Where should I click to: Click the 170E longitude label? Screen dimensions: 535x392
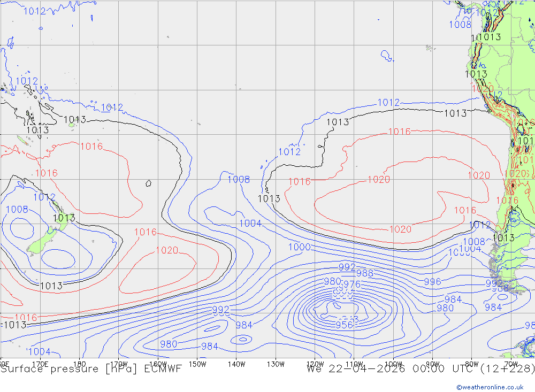click(40, 364)
